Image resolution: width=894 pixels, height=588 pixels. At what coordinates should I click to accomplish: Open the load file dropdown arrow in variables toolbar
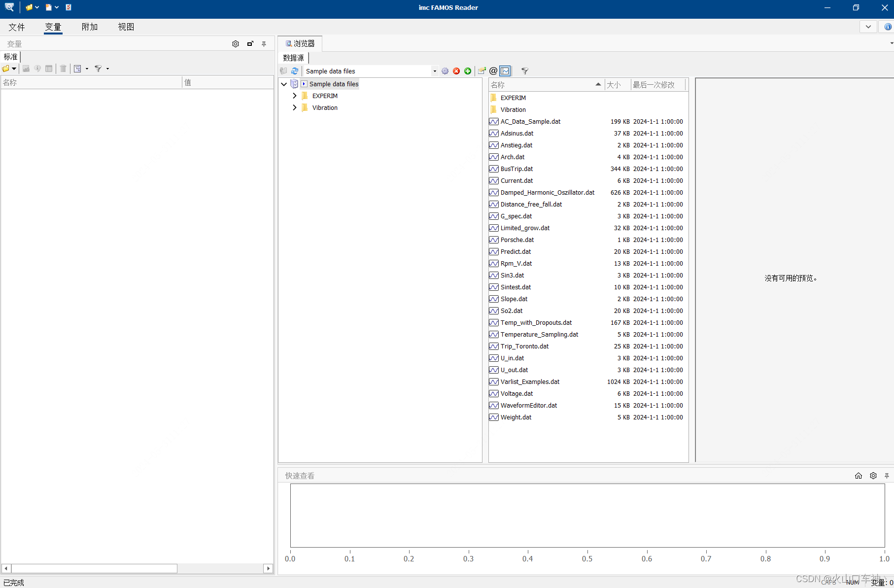14,69
